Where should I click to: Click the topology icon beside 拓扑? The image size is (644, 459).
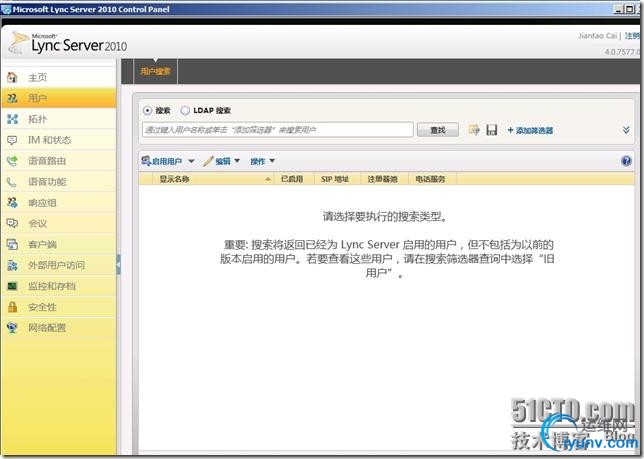[12, 119]
